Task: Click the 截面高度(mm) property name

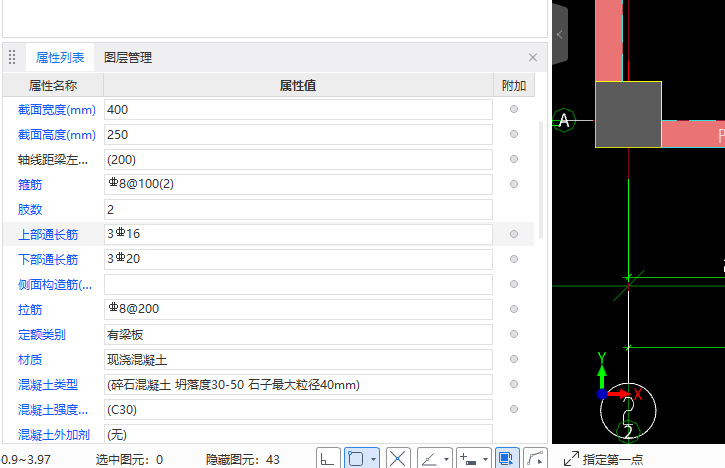Action: [56, 135]
